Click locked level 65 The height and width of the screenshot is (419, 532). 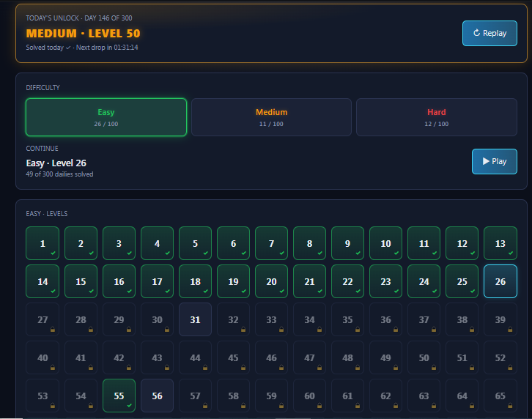point(500,396)
